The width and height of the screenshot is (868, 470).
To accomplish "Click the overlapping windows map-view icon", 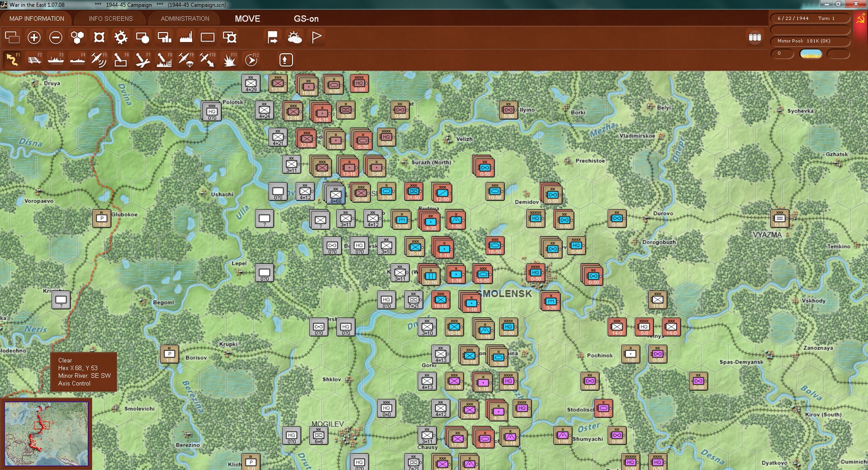I will tap(12, 37).
